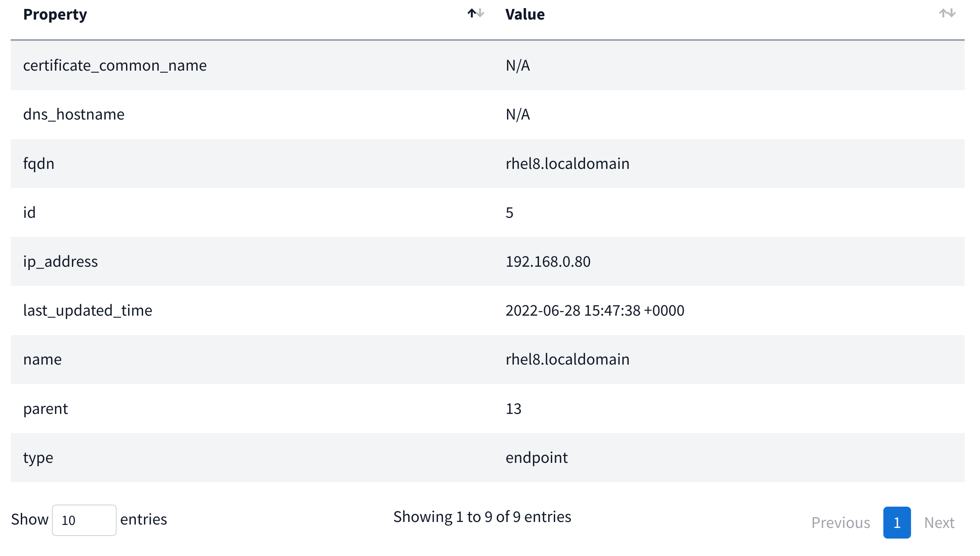Click the certificate_common_name property cell
The image size is (980, 556).
(115, 66)
